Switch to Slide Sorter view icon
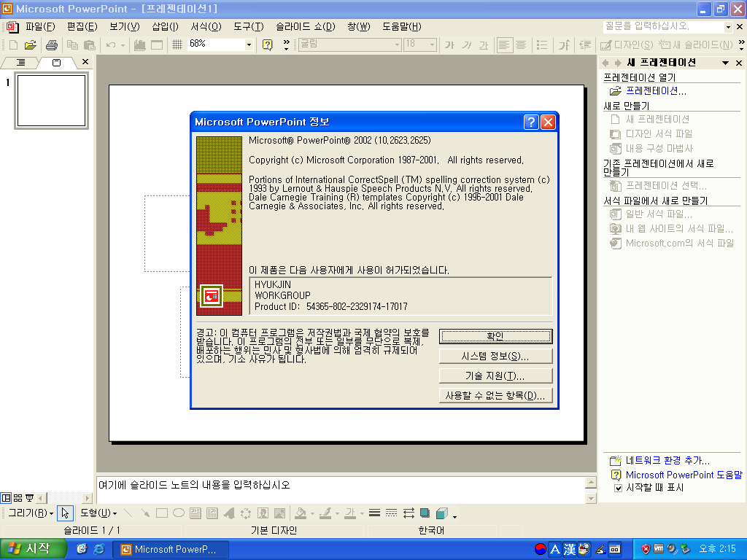747x560 pixels. (x=18, y=498)
